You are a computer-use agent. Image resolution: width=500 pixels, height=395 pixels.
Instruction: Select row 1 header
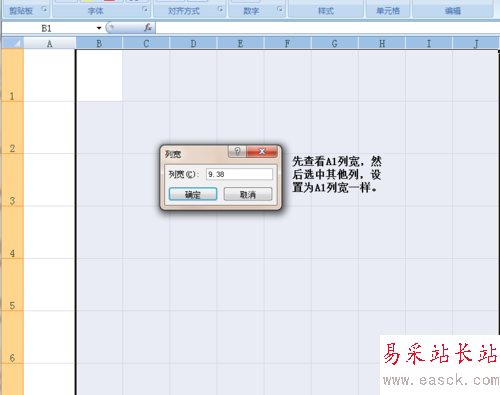point(12,75)
